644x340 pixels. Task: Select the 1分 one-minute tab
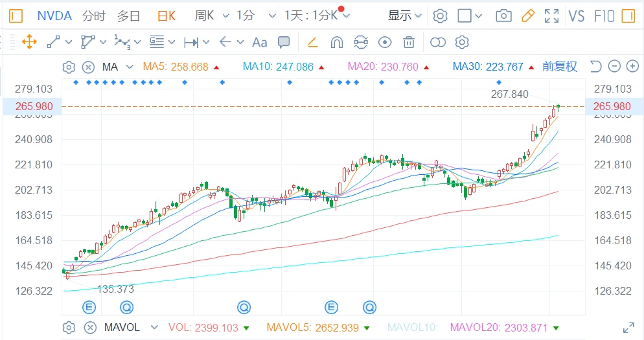[x=245, y=16]
